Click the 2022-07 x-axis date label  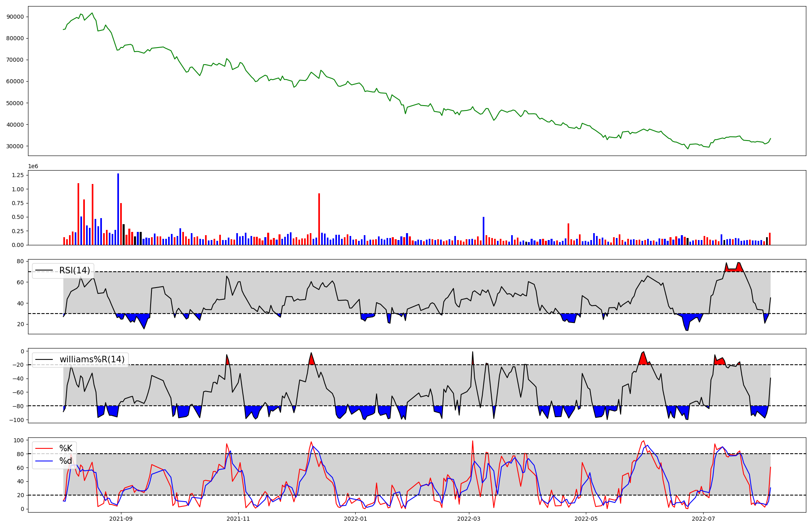pyautogui.click(x=703, y=519)
